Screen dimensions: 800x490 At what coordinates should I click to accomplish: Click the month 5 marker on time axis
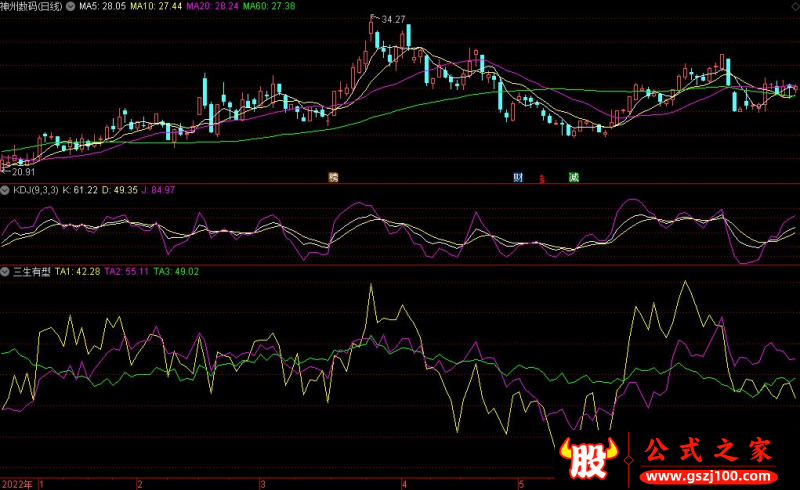click(x=521, y=484)
